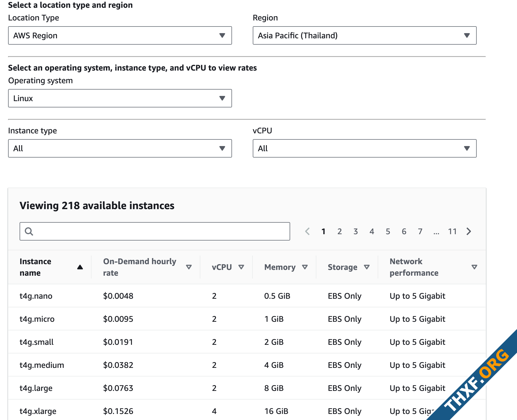Sort by Storage column arrow

(x=367, y=267)
